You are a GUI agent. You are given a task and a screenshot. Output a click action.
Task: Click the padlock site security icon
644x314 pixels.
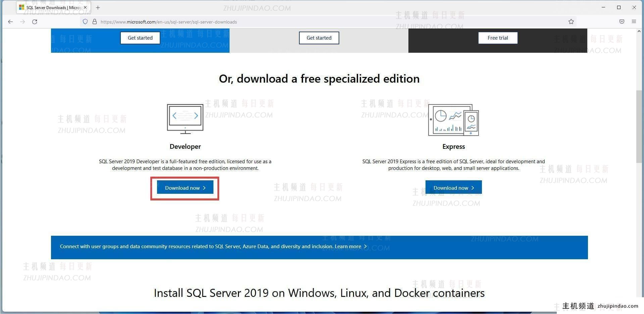click(x=95, y=21)
